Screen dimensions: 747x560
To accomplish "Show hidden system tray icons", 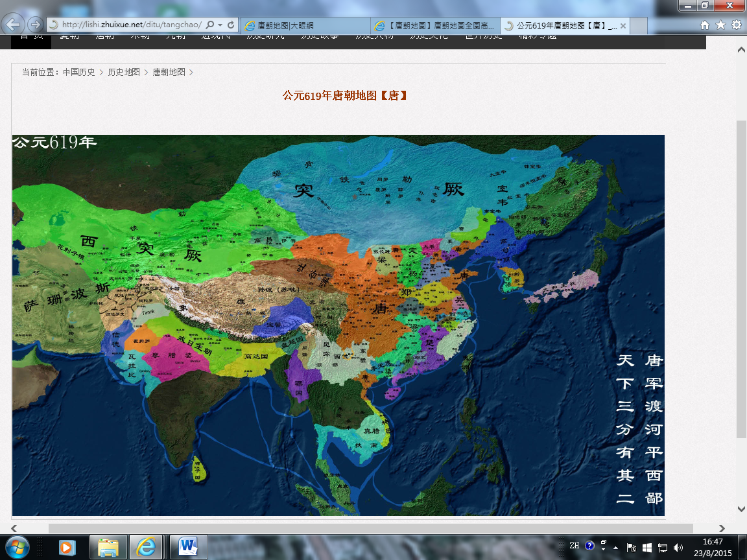I will pyautogui.click(x=615, y=547).
